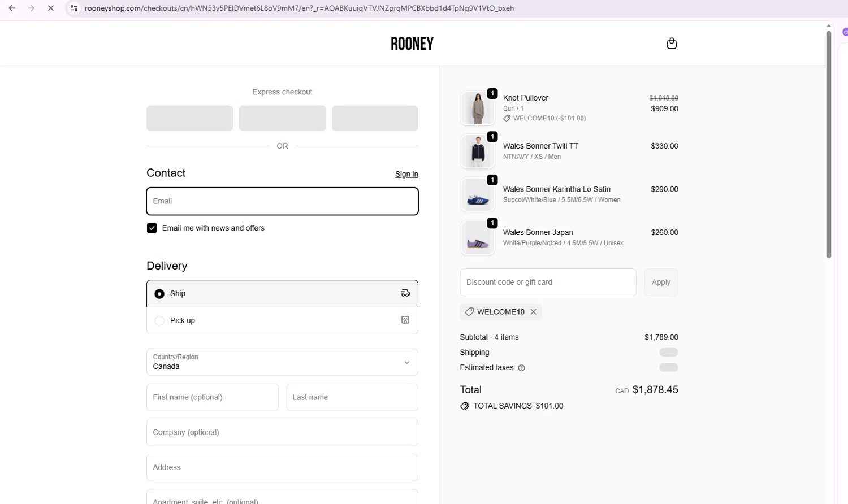Click the NTNAVY / XS / Men variant
Image resolution: width=848 pixels, height=504 pixels.
point(532,157)
